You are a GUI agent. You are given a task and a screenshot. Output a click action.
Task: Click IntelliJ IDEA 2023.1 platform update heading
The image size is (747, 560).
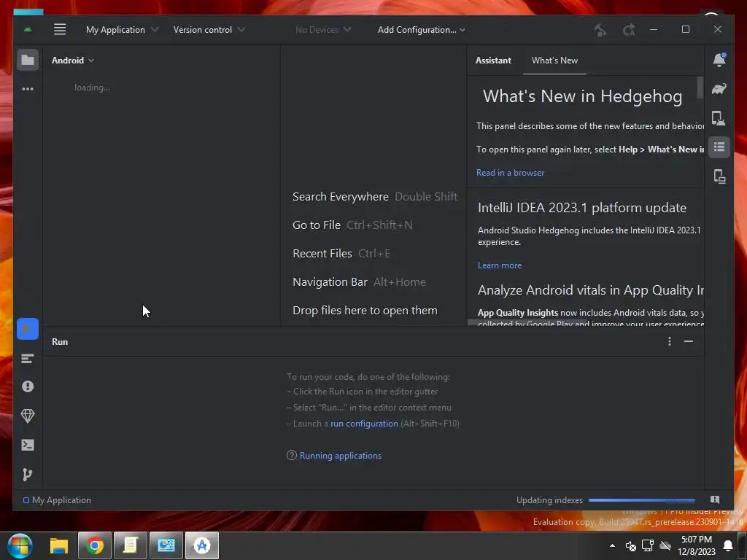click(x=582, y=208)
